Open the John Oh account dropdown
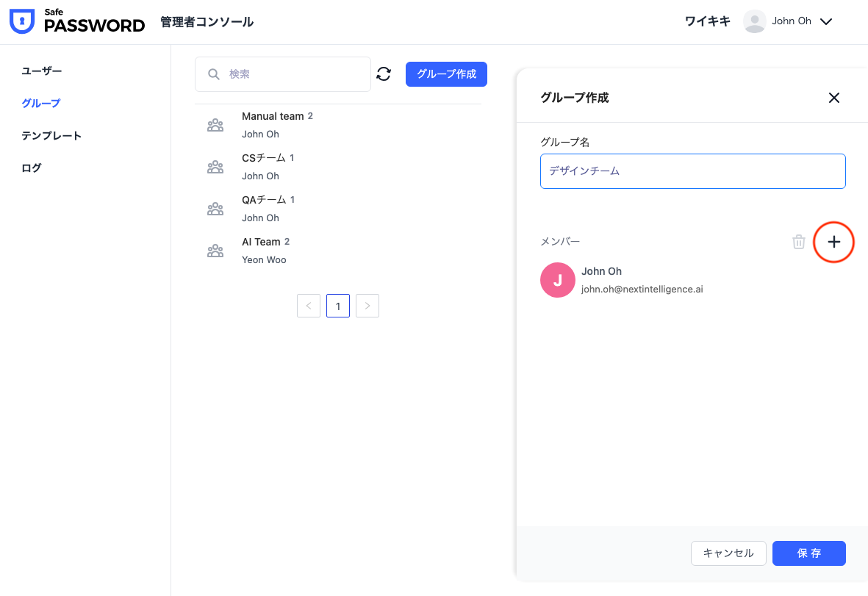The width and height of the screenshot is (868, 596). pyautogui.click(x=825, y=21)
